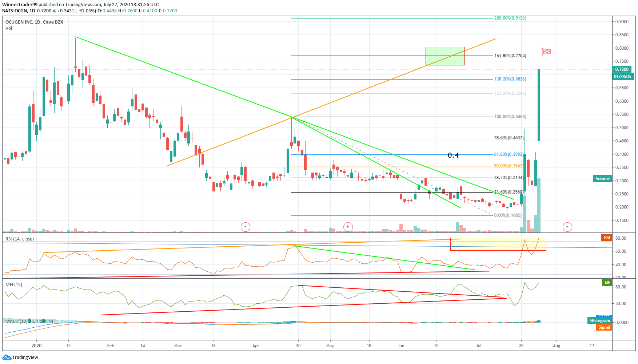Click the Jun label on the time axis

point(401,346)
